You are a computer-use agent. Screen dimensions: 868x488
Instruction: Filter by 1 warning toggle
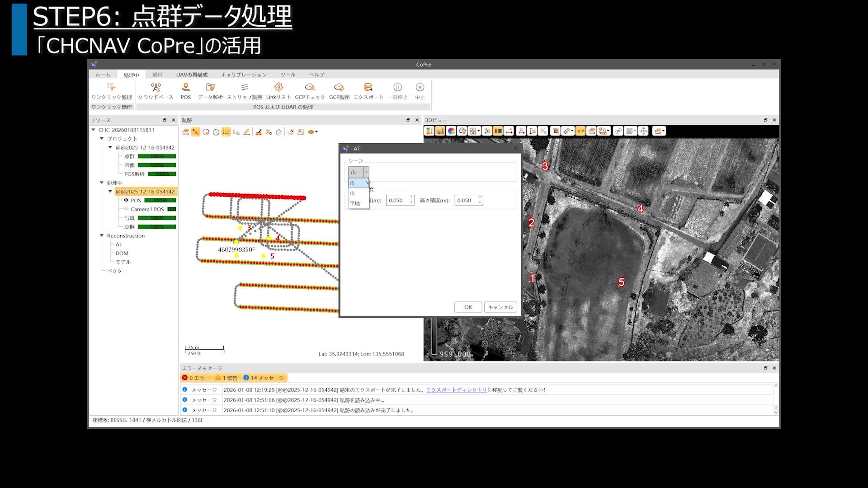point(226,378)
